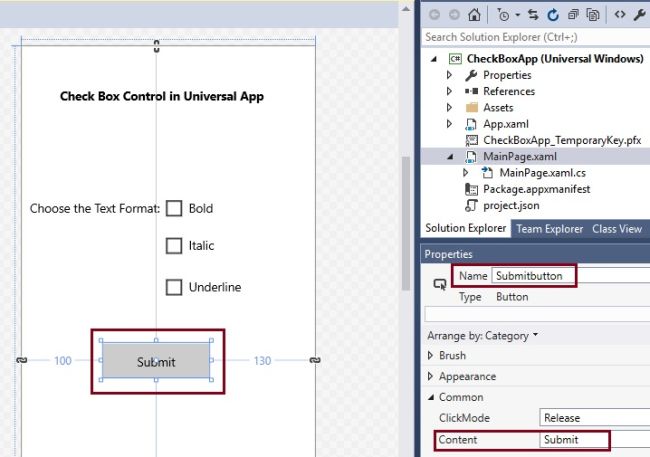
Task: Open the Pending Changes Filter dropdown arrow
Action: (517, 15)
